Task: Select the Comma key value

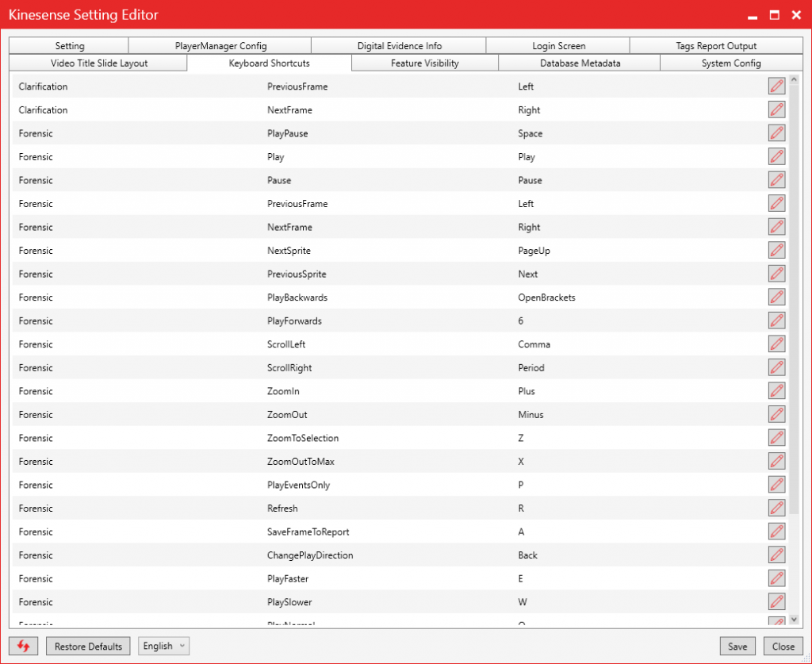Action: point(534,344)
